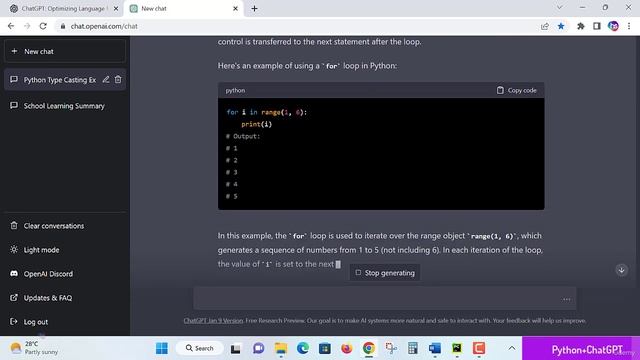Open the ChatGPT Jan 9 Version link
Screen dimensions: 640x360
tap(213, 321)
